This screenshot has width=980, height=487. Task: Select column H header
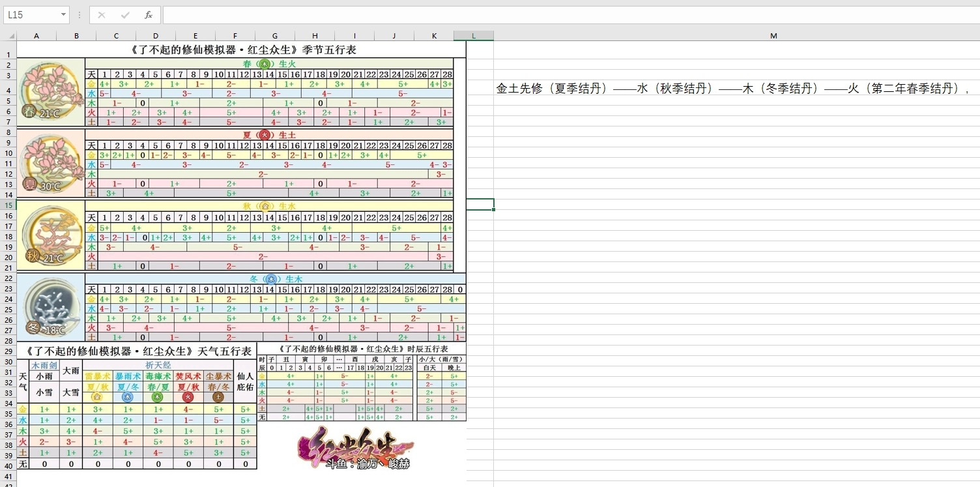click(315, 36)
